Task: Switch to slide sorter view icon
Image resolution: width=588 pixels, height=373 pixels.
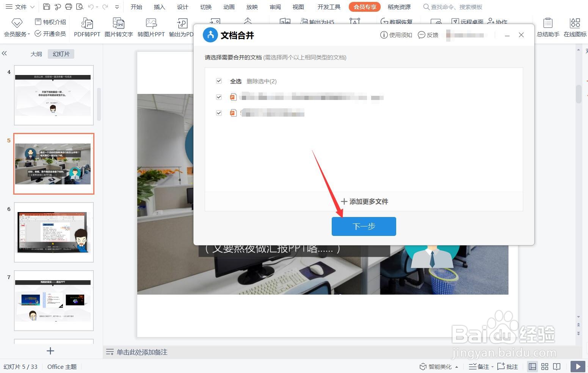Action: tap(545, 367)
